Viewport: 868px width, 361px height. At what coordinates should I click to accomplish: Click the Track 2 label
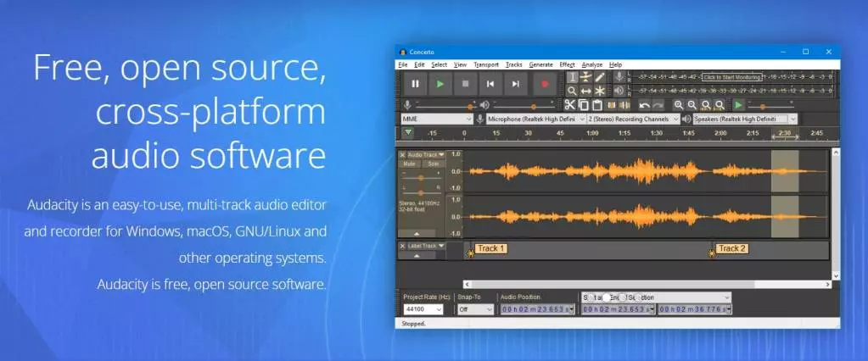click(731, 248)
